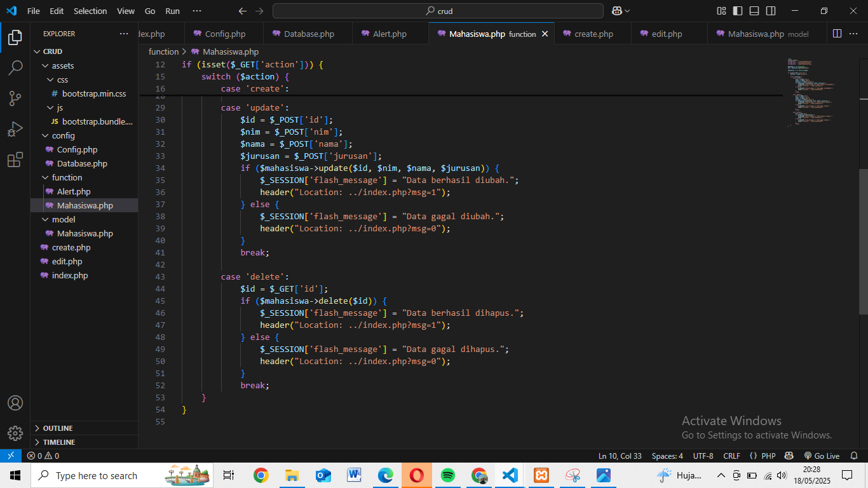Open the Manage settings gear menu
This screenshot has height=488, width=868.
[x=15, y=433]
